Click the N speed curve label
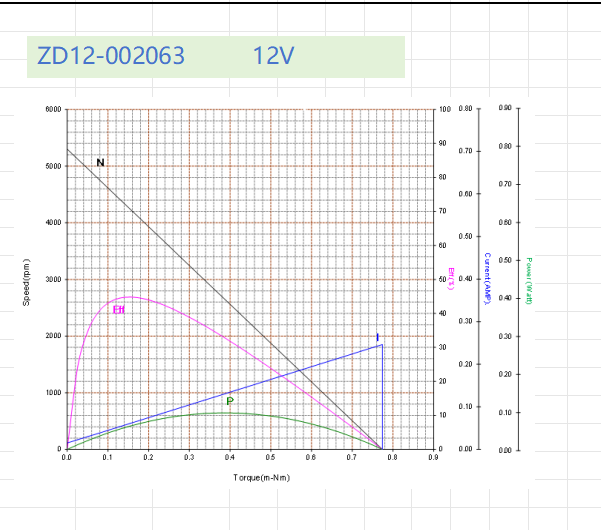Screen dimensions: 601x530 coord(100,163)
